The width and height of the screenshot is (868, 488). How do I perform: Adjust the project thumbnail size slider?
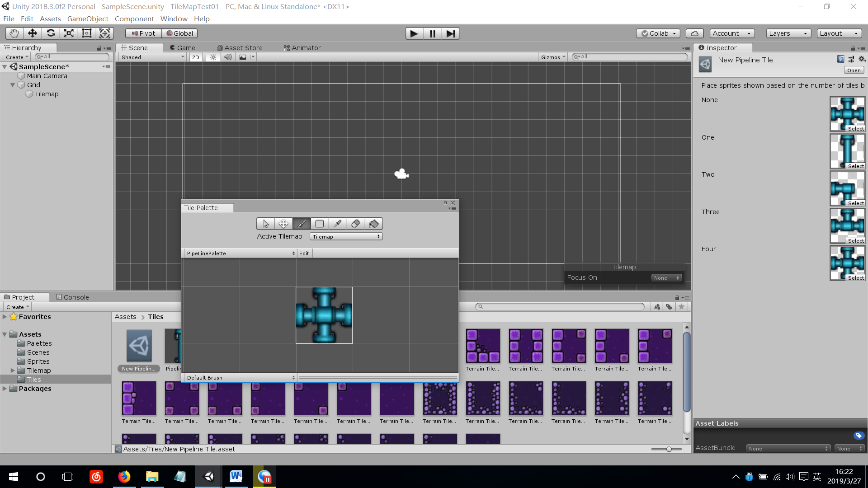[669, 449]
